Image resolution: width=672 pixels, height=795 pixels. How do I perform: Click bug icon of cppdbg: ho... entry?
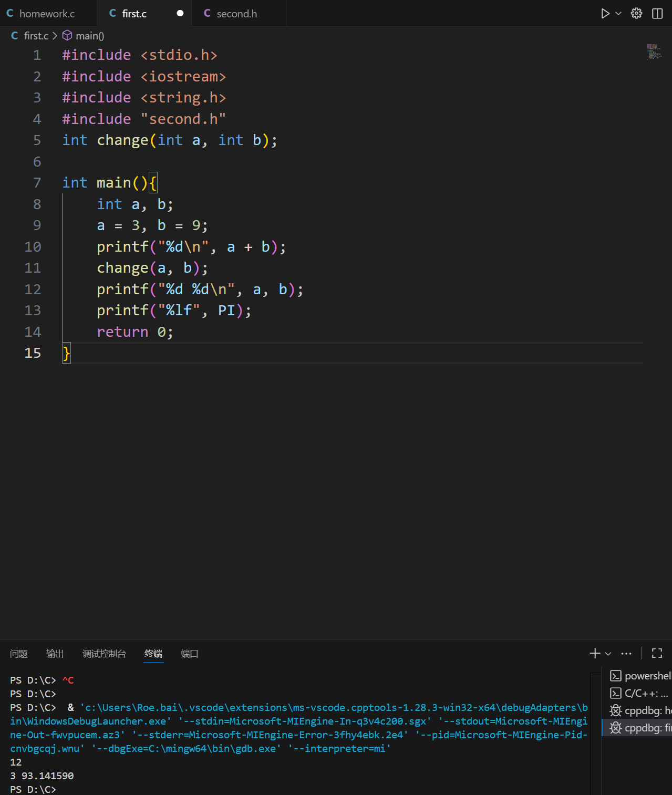(x=616, y=710)
